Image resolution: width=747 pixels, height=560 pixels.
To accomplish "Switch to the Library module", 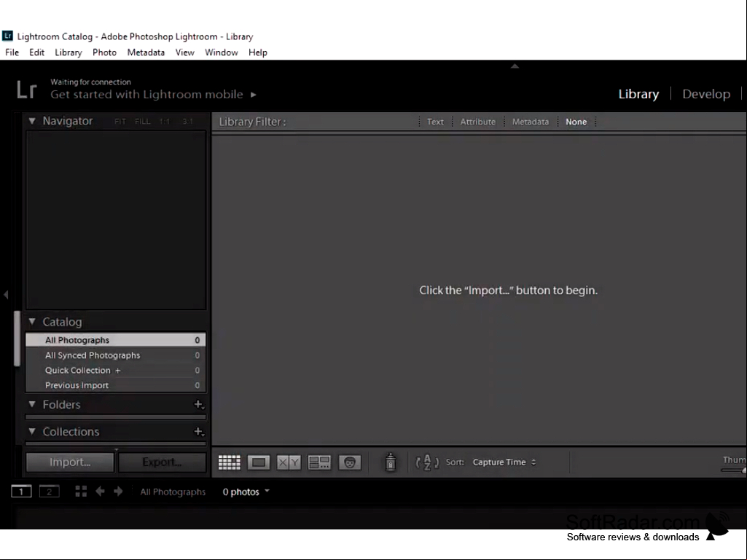I will 638,94.
